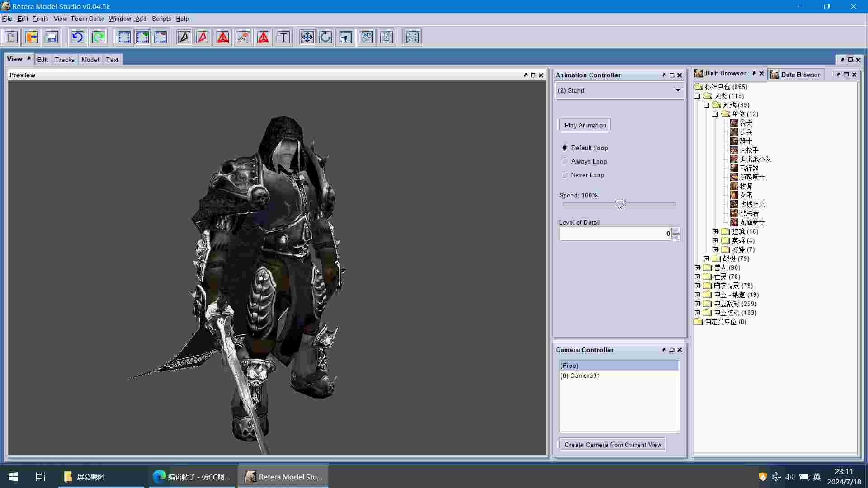
Task: Activate the black Vertex selection tool
Action: click(184, 37)
